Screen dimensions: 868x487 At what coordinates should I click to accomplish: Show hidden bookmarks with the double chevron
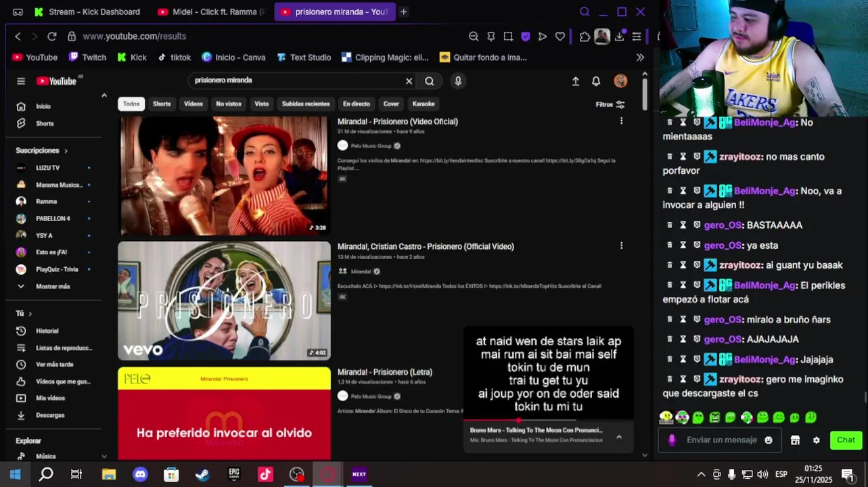pyautogui.click(x=640, y=57)
